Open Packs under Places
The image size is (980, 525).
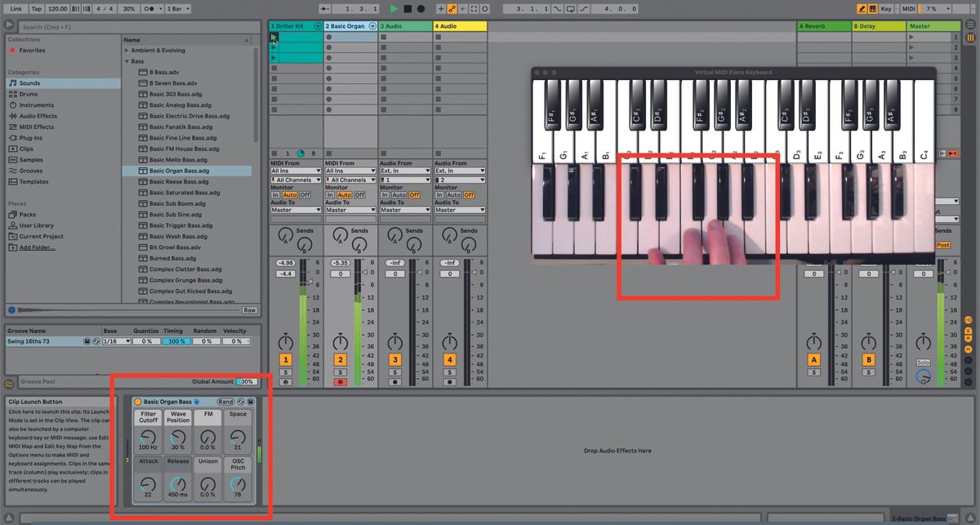(28, 215)
